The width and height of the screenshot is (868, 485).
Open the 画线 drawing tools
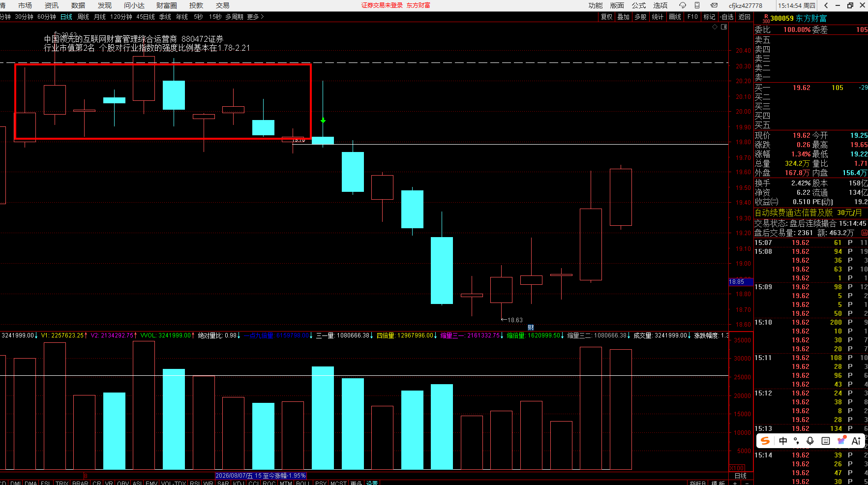click(x=675, y=17)
